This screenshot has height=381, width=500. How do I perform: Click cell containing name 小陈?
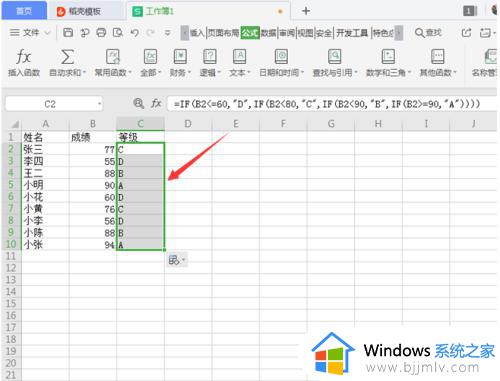45,233
